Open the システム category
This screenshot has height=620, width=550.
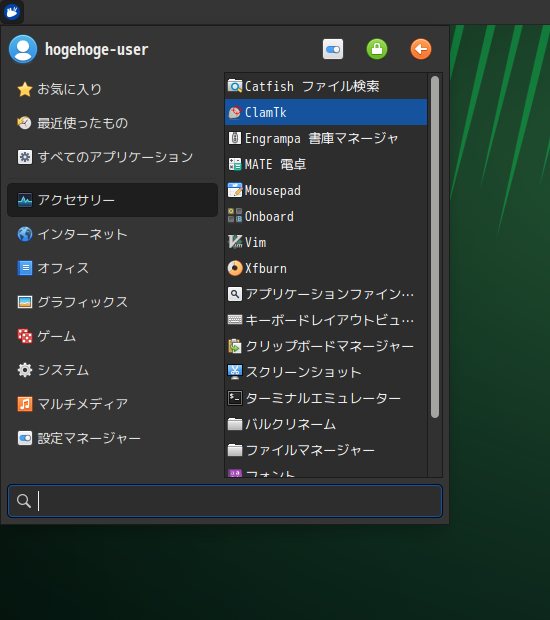[112, 370]
